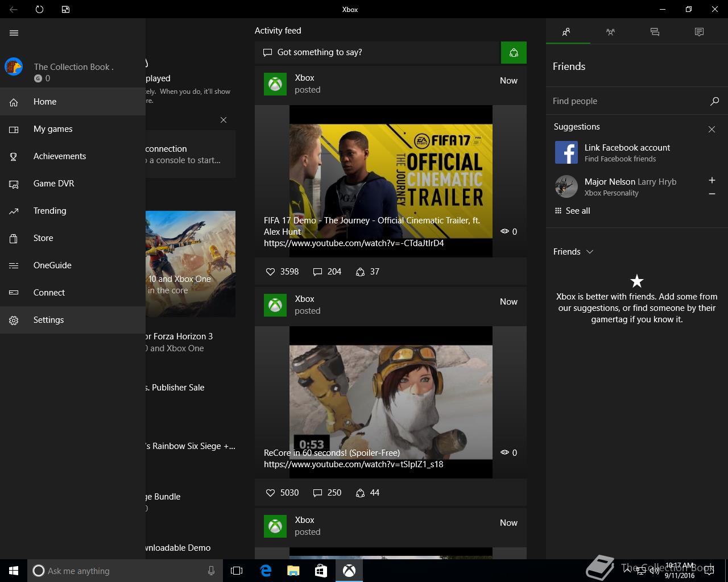Click the Xbox taskbar icon

point(349,571)
